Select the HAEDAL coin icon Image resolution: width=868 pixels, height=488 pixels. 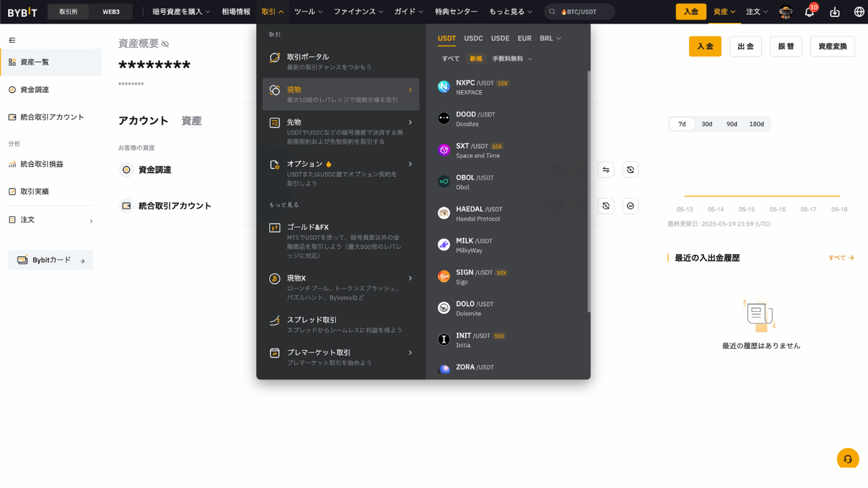coord(444,213)
